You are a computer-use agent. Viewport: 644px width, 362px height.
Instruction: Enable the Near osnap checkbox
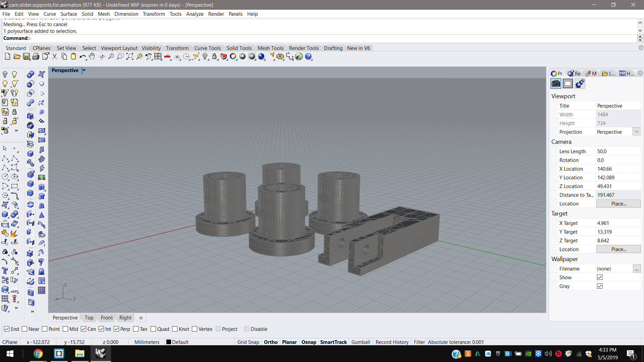click(24, 329)
